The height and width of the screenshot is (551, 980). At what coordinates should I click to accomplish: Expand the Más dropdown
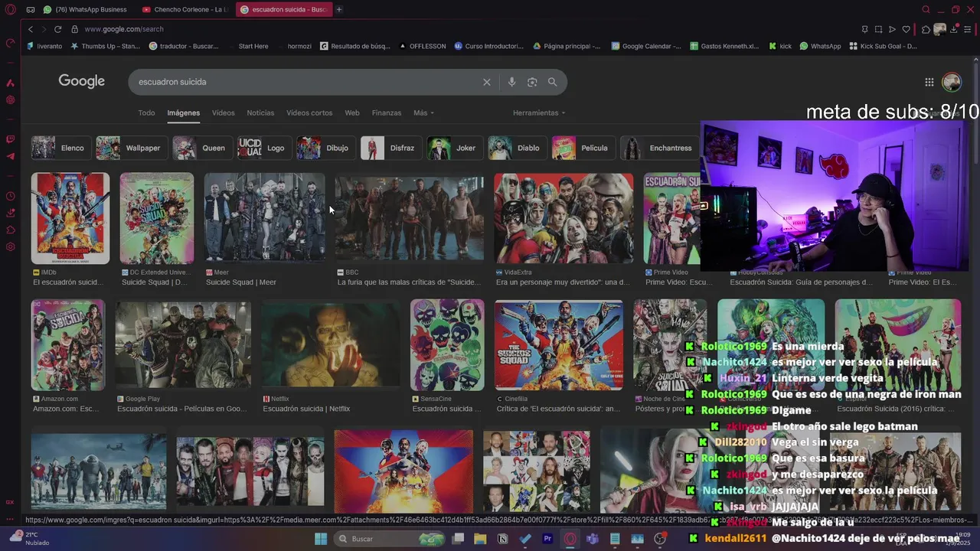tap(423, 112)
